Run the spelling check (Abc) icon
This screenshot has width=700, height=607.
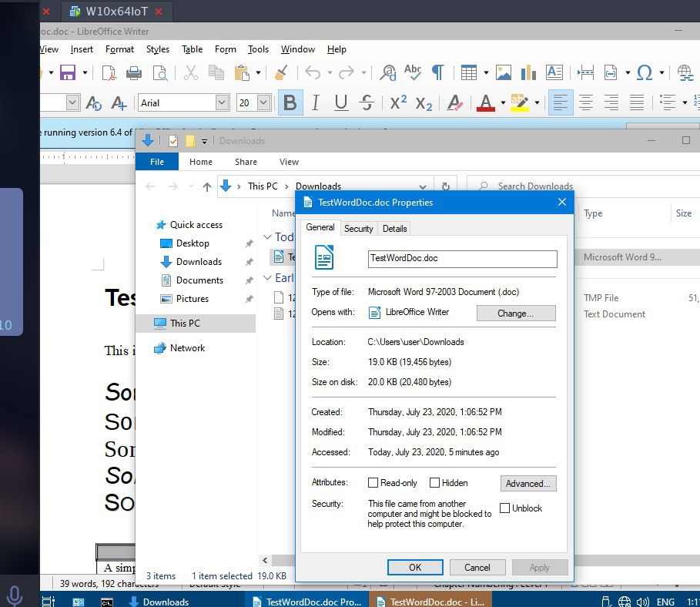pyautogui.click(x=413, y=72)
